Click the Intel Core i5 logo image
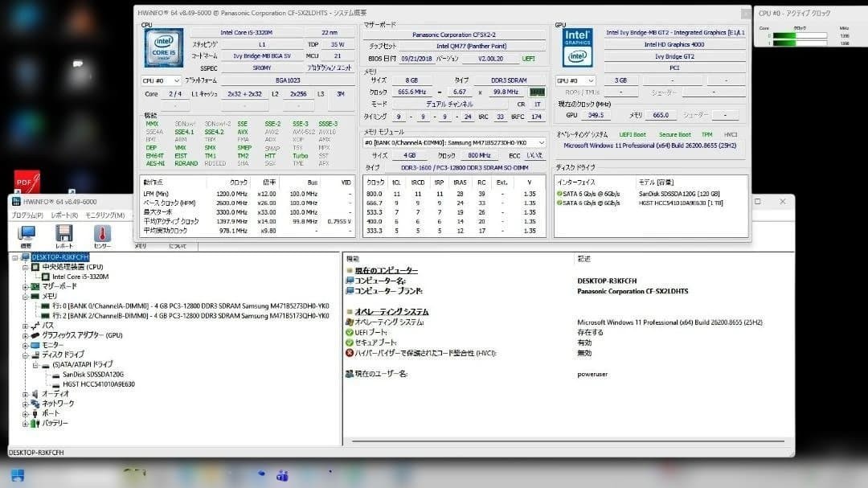The image size is (868, 488). point(164,47)
